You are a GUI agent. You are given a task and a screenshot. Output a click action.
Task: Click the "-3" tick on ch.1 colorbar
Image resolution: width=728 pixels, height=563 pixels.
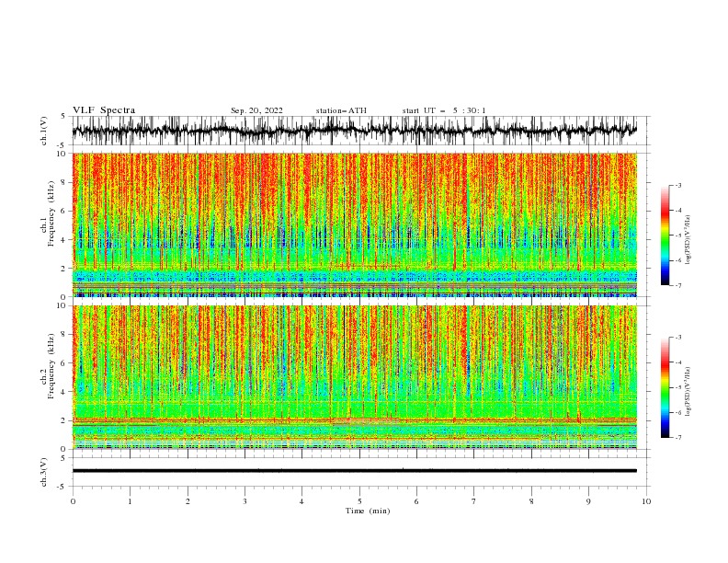(x=678, y=185)
